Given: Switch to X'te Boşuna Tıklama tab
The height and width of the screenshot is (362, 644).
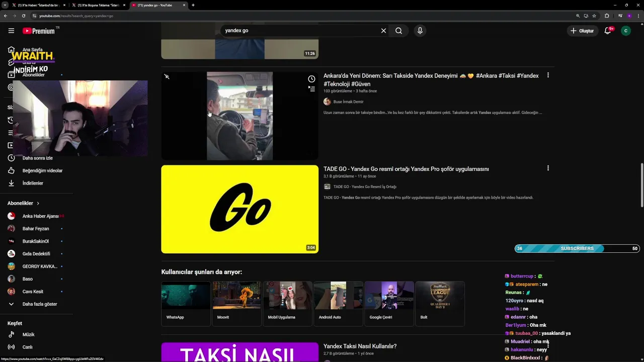Looking at the screenshot, I should 98,5.
